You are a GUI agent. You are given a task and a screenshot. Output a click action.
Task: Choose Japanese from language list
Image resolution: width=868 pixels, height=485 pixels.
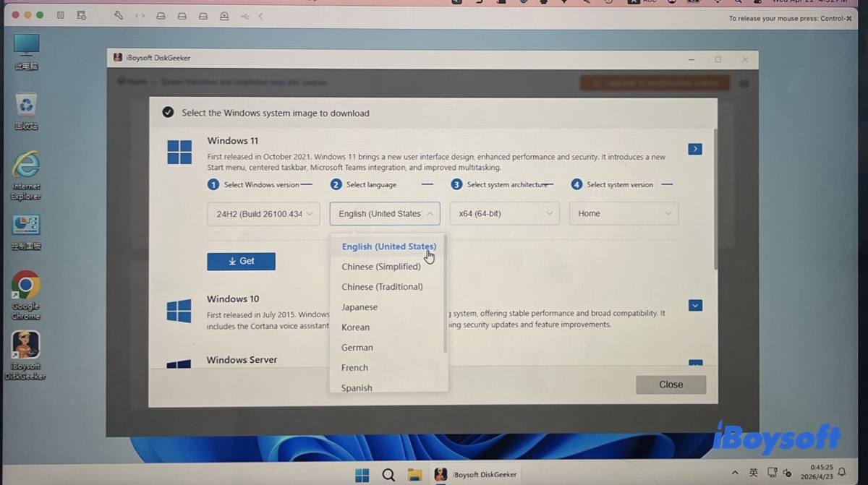point(359,307)
